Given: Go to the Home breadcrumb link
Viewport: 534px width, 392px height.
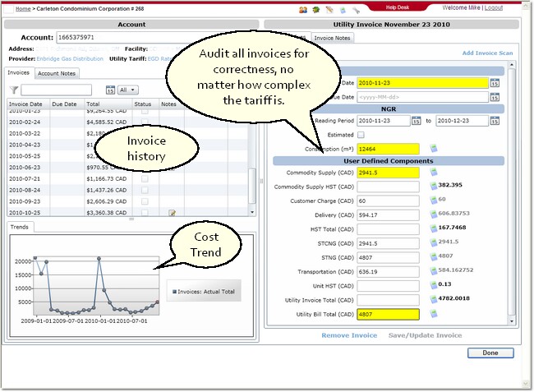Looking at the screenshot, I should tap(23, 9).
